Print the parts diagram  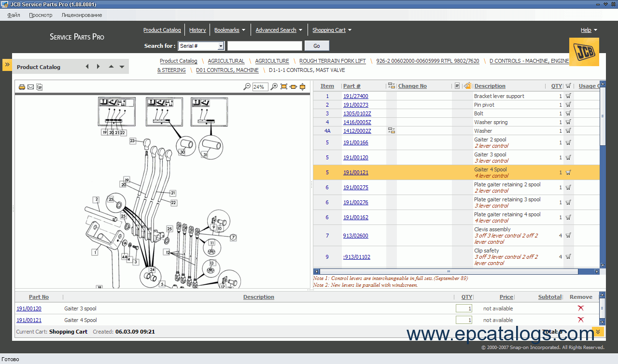(22, 87)
